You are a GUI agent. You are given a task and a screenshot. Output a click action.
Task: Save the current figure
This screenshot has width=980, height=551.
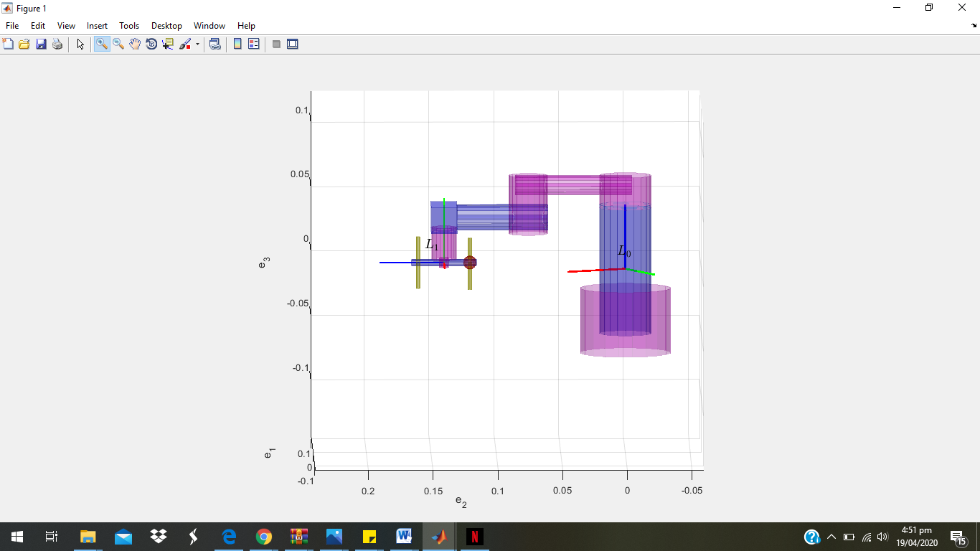41,44
